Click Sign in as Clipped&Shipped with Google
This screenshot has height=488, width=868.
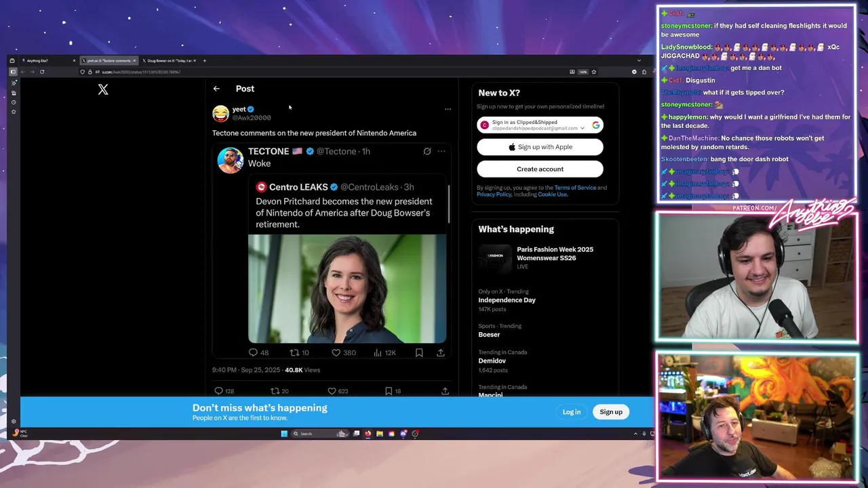[x=540, y=125]
